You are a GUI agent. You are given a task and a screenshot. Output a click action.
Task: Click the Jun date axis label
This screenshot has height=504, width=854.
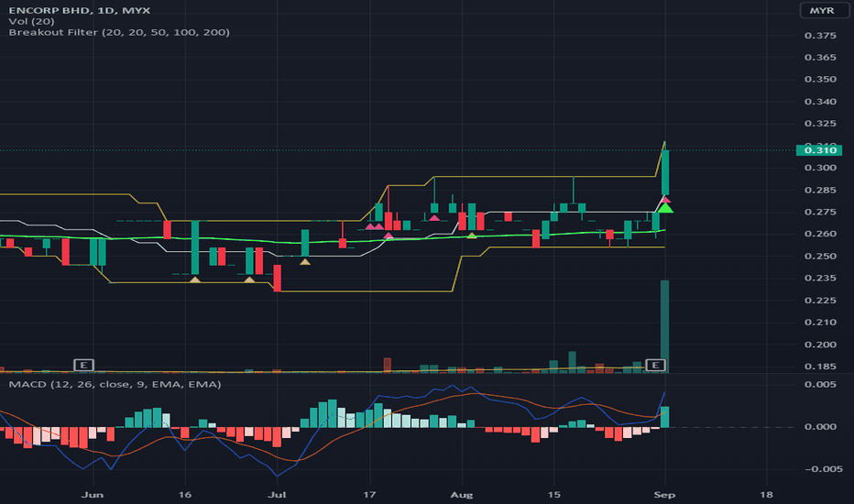pyautogui.click(x=92, y=495)
